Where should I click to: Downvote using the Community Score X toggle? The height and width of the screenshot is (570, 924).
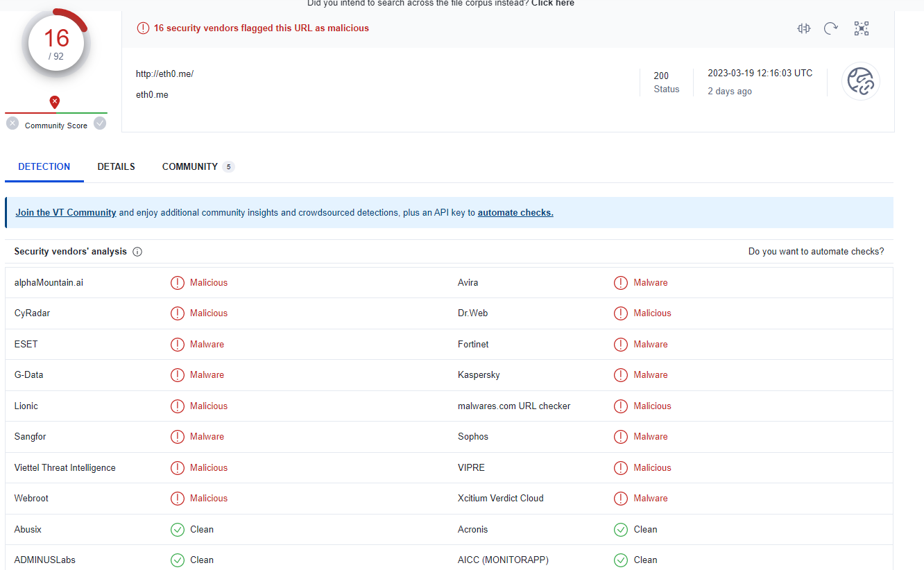pos(12,123)
